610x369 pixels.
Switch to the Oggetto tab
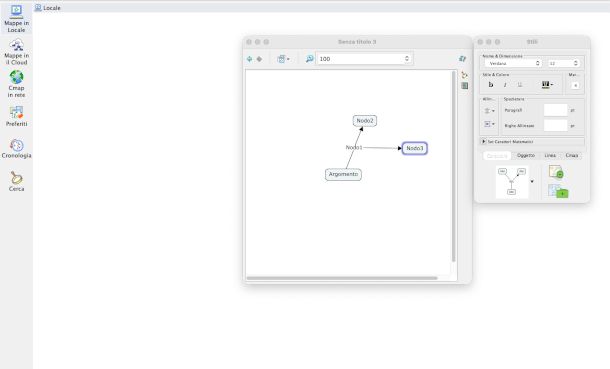(526, 156)
